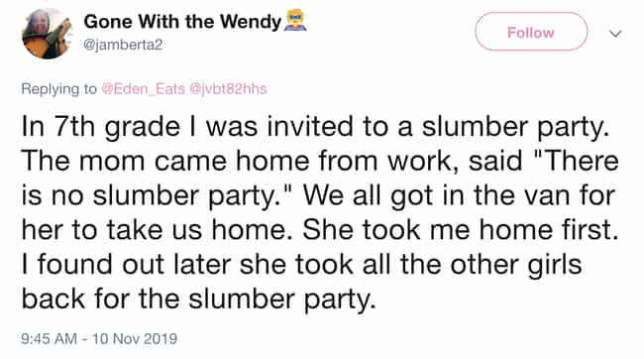Click the display name Gone With the Wendy
The image size is (644, 359).
click(182, 22)
